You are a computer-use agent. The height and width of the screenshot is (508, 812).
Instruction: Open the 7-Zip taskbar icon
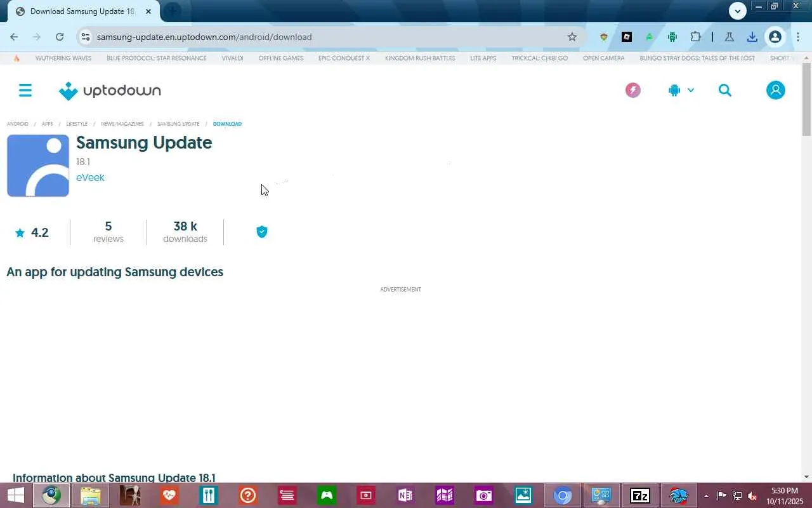coord(639,495)
